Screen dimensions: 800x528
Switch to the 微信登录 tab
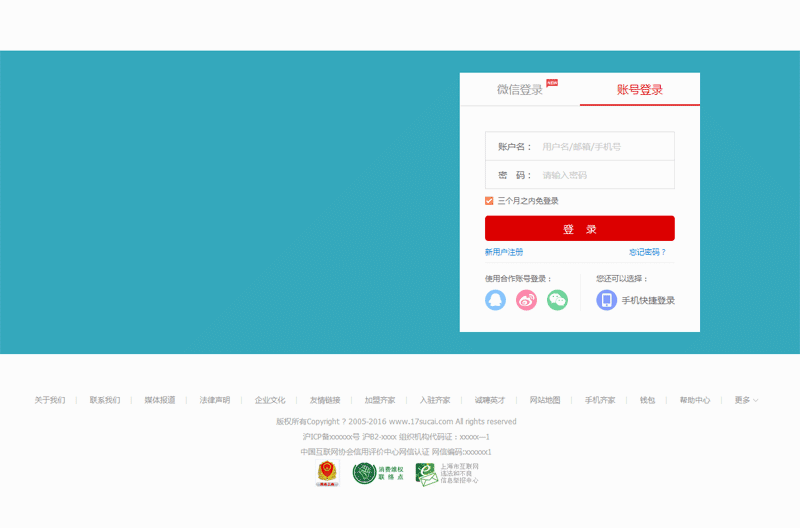click(520, 90)
